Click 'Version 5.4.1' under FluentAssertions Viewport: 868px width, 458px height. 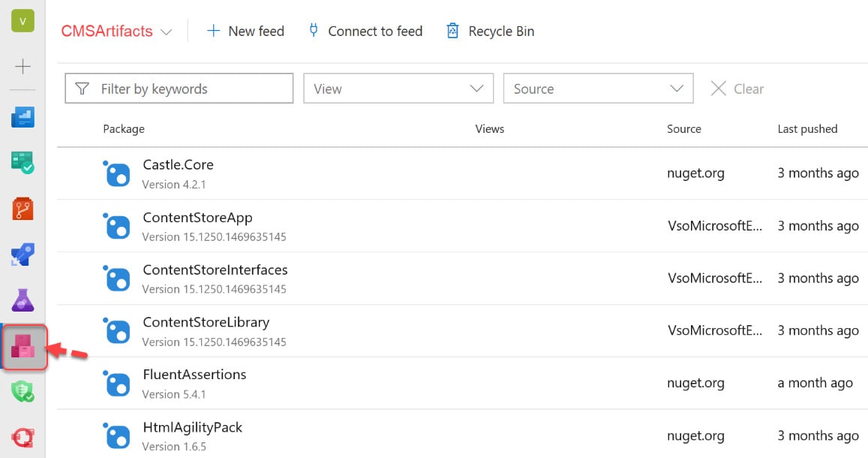(174, 394)
